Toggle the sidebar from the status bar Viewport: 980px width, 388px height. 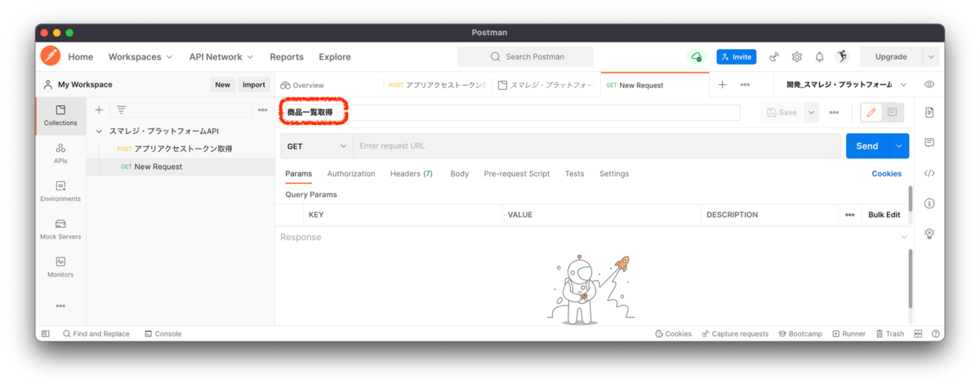pyautogui.click(x=46, y=333)
